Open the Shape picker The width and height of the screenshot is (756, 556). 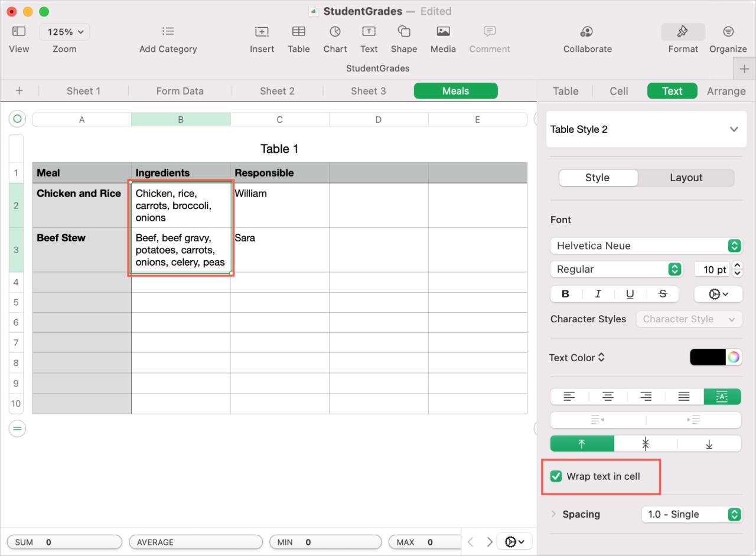[404, 31]
